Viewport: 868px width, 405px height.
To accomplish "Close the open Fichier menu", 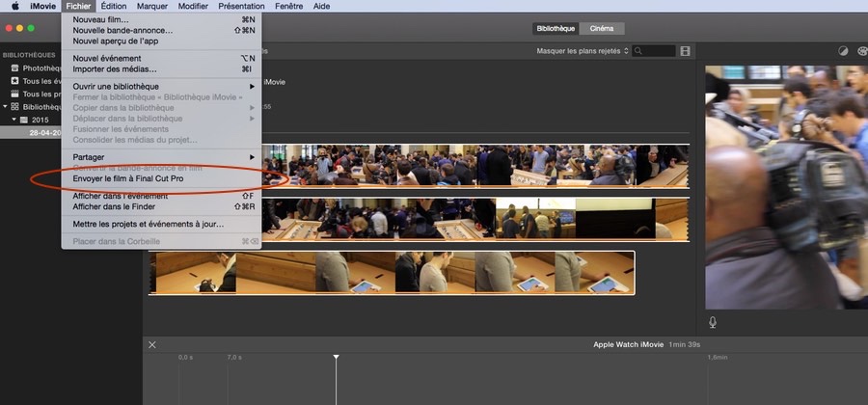I will [x=78, y=6].
